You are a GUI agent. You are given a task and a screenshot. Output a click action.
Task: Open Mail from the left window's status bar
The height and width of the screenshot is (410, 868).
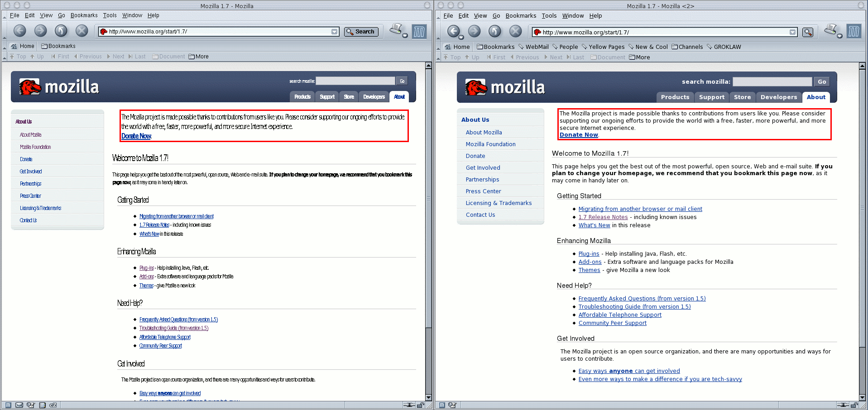(x=19, y=405)
